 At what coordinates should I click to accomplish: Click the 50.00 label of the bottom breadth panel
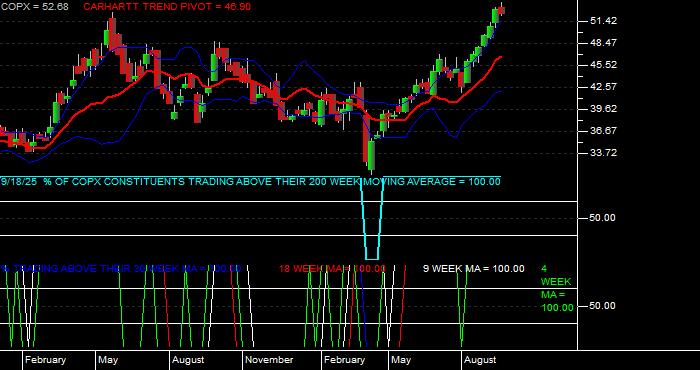point(602,306)
